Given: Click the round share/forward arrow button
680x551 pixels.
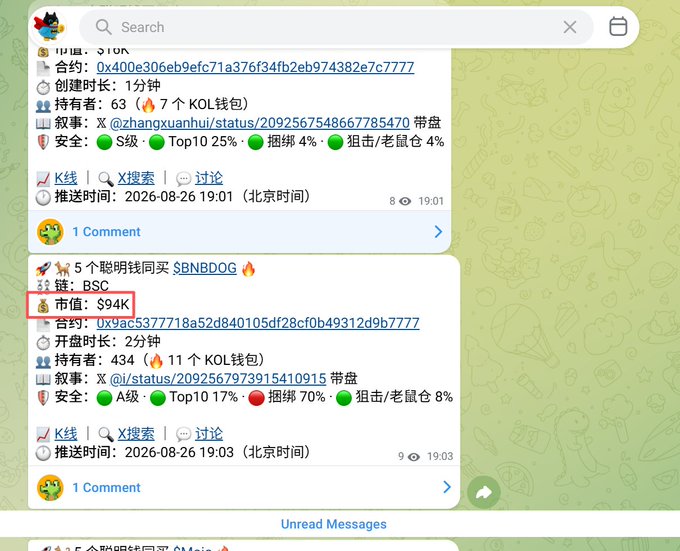Looking at the screenshot, I should pos(484,492).
